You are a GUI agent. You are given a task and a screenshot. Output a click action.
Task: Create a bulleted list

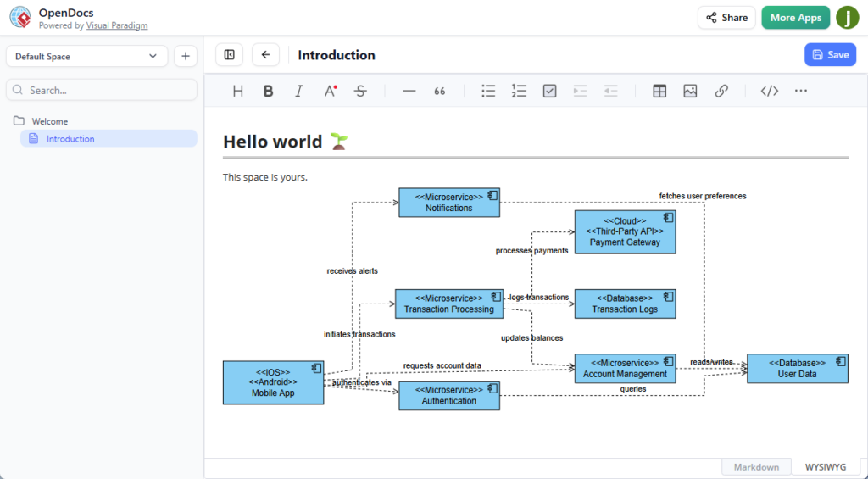pos(488,92)
